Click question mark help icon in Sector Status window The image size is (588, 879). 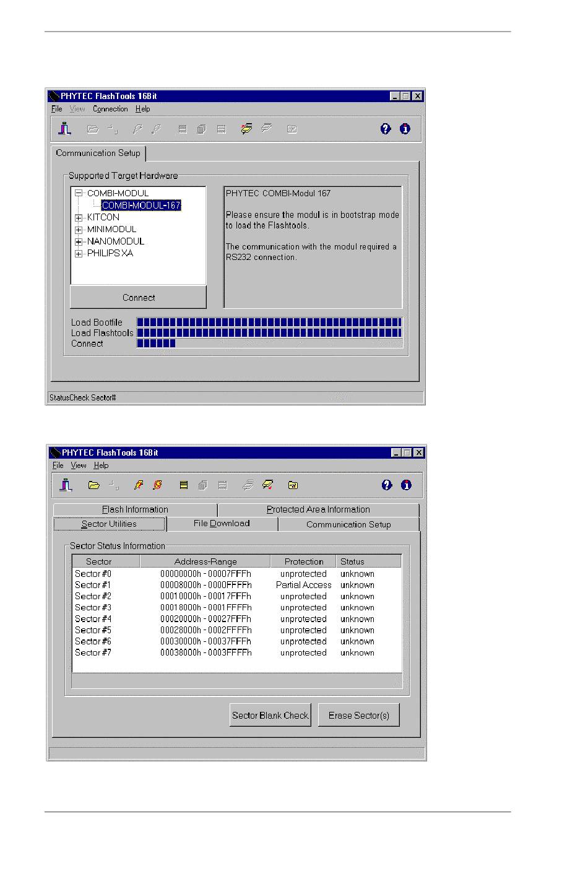click(387, 485)
